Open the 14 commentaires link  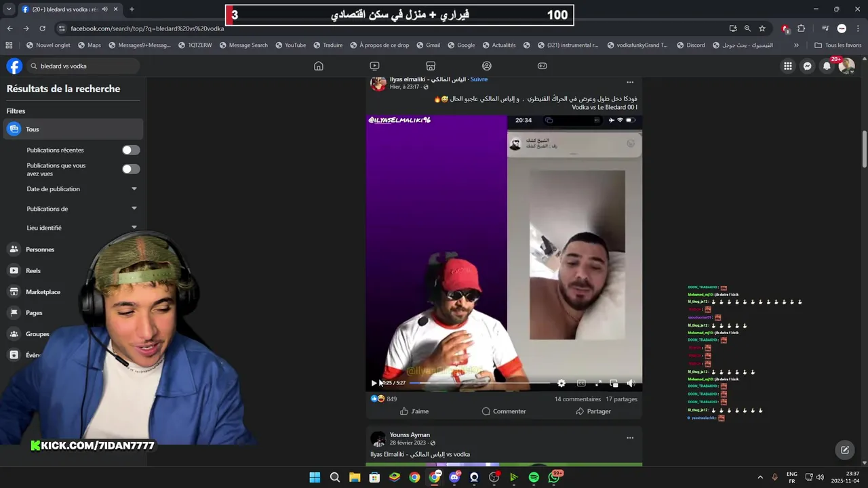click(x=578, y=399)
